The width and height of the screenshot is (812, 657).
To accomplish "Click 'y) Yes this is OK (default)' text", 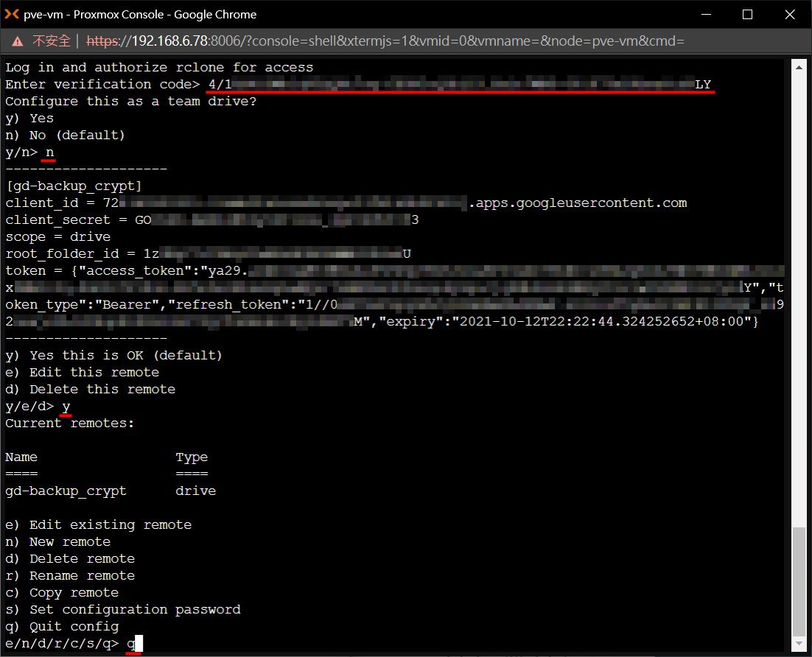I will point(114,355).
